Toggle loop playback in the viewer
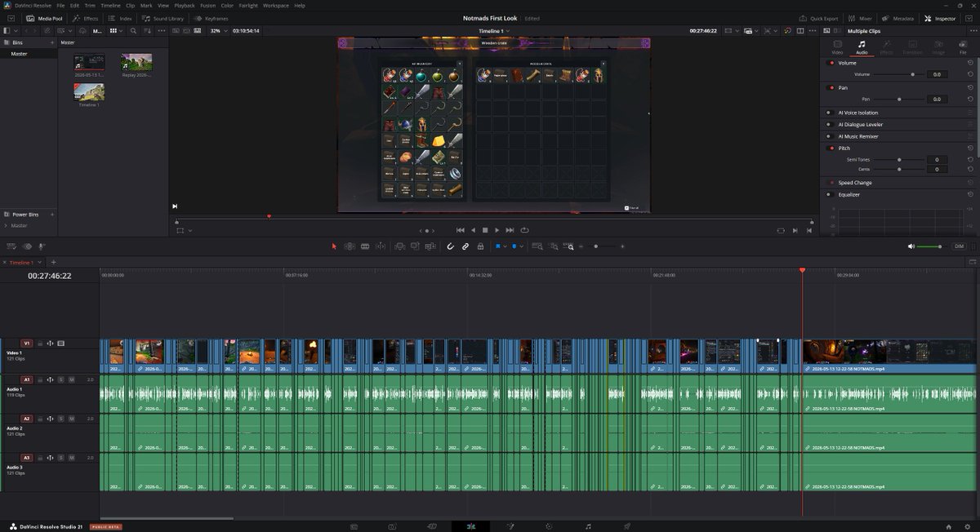 (524, 230)
